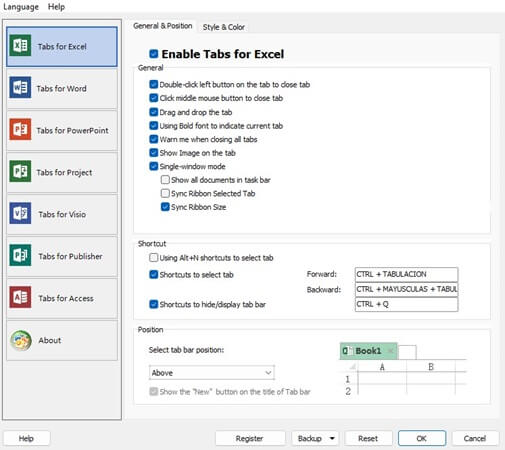Viewport: 505px width, 450px height.
Task: Click the Backward shortcut field CTRL + MAYUSCULAS
Action: point(406,289)
